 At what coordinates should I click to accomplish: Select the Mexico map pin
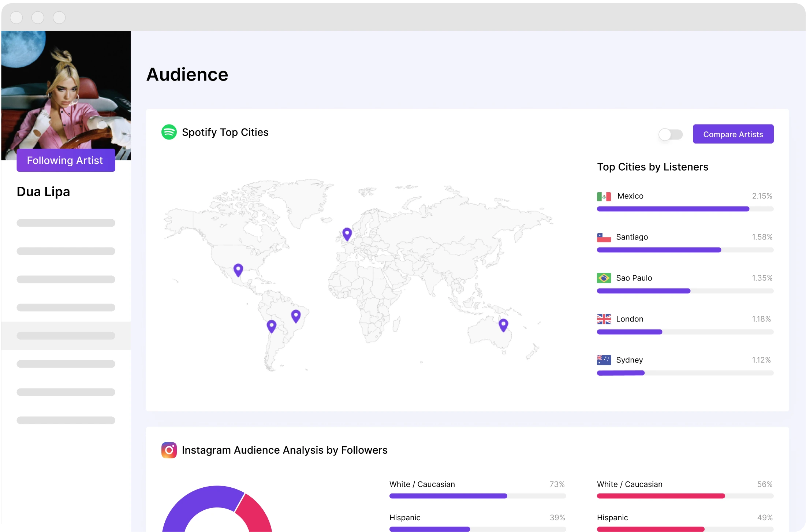tap(238, 269)
